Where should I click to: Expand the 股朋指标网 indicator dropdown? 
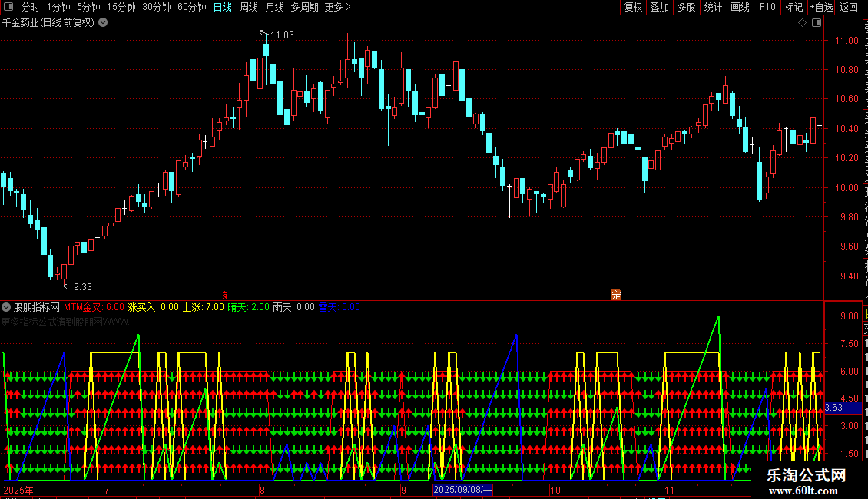tap(6, 307)
